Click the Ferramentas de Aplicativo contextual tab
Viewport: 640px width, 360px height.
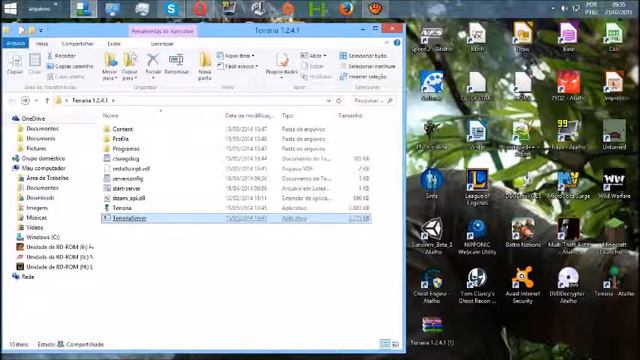point(162,31)
